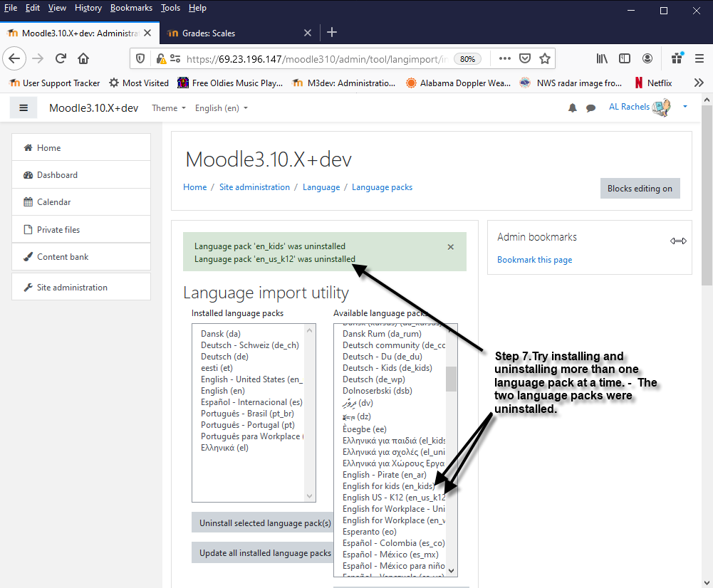Screen dimensions: 713x588
Task: Open Calendar in the side navigation
Action: pos(81,202)
